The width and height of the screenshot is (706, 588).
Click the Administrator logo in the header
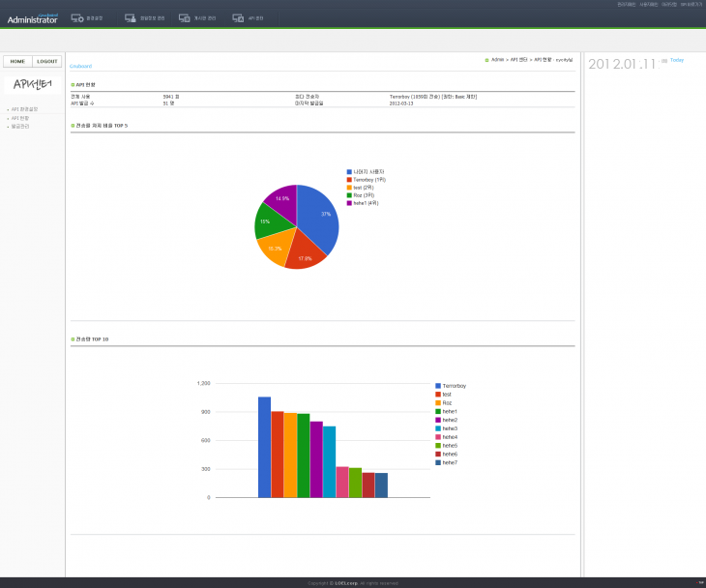[32, 18]
